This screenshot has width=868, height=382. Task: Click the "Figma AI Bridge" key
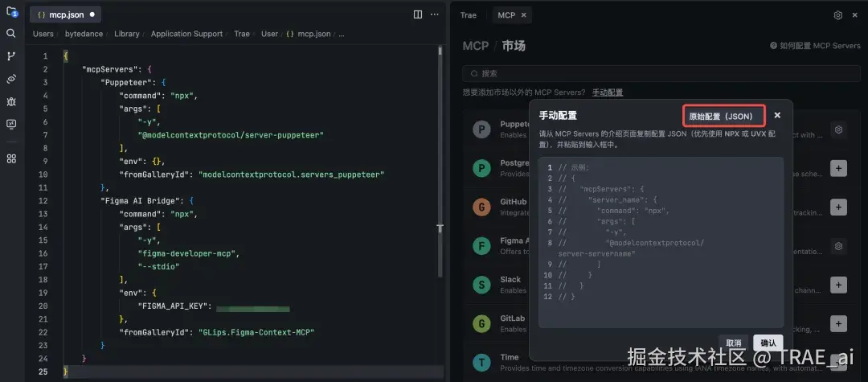[140, 201]
